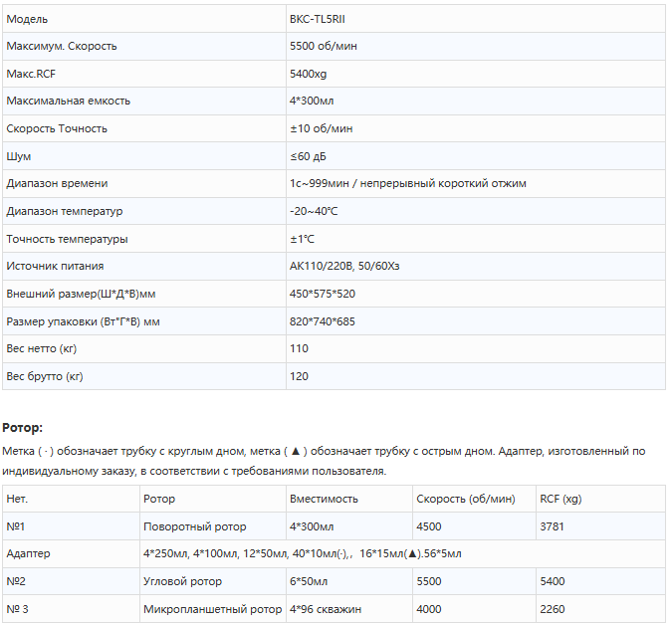
Task: Select the package size value 820*740*685
Action: click(x=322, y=321)
